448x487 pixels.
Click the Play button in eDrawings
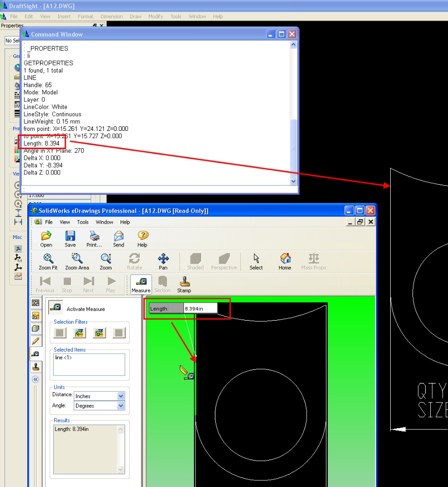click(x=111, y=285)
